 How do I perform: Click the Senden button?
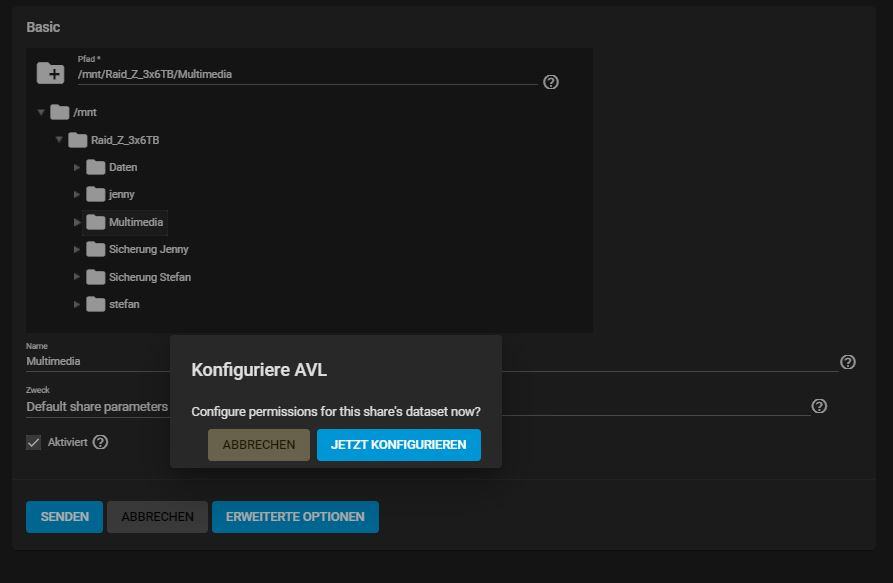click(x=64, y=517)
